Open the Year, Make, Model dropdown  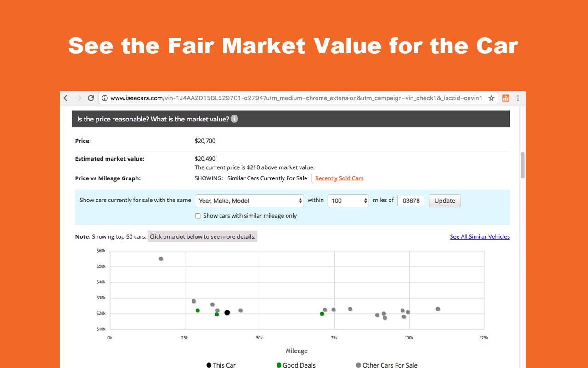tap(249, 201)
